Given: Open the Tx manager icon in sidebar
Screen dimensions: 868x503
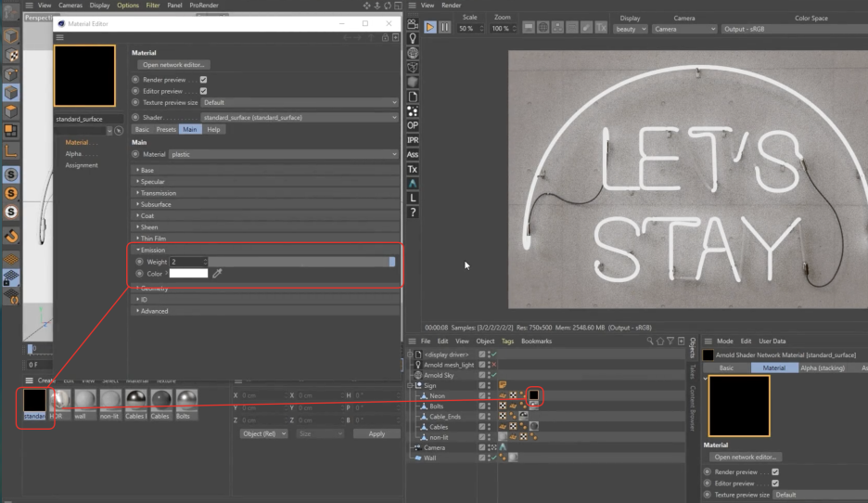Looking at the screenshot, I should click(413, 169).
